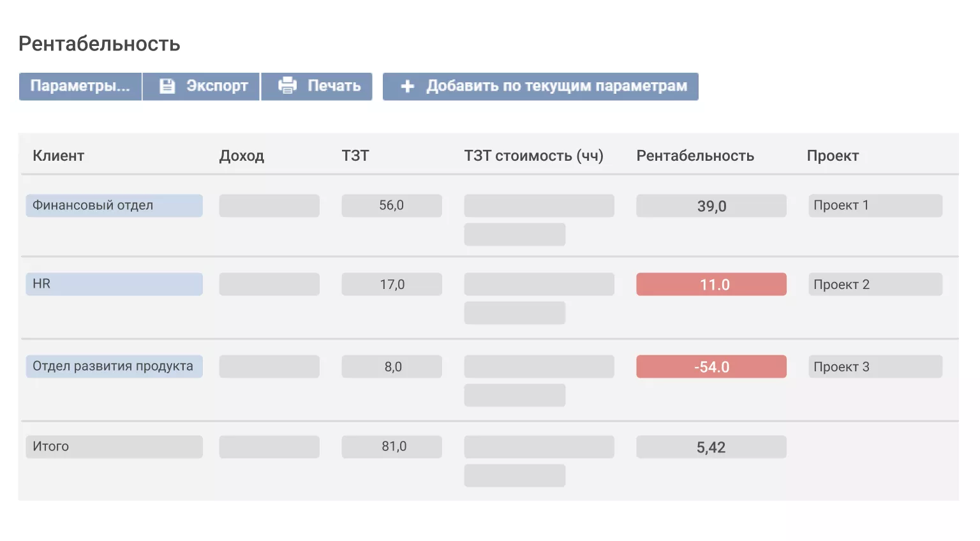The image size is (980, 541).
Task: Click the plus icon to add
Action: coord(408,86)
